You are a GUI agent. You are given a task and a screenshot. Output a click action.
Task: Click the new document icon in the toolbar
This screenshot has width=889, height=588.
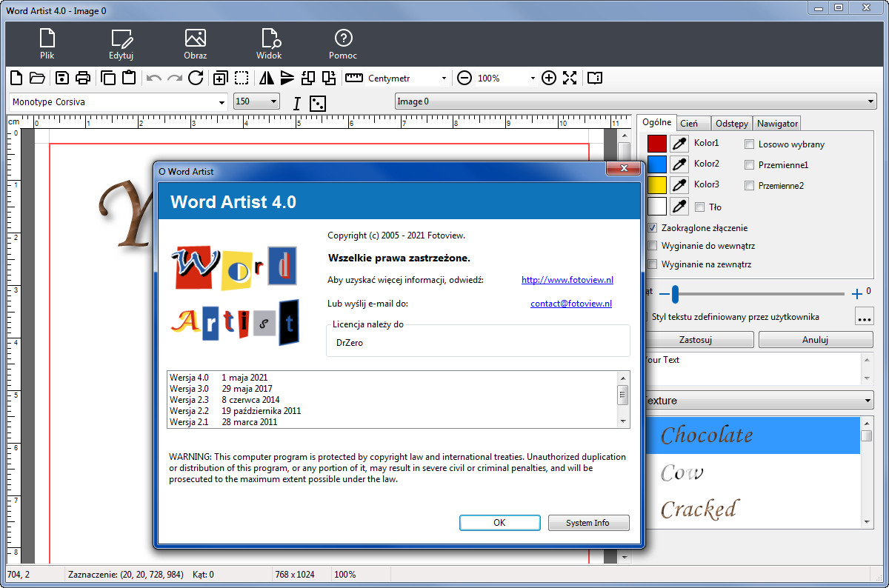(x=16, y=78)
